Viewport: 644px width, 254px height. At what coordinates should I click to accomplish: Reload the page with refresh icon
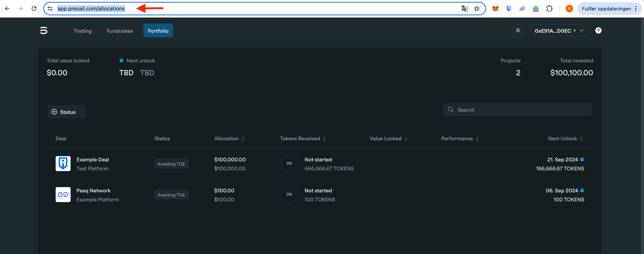click(x=34, y=9)
